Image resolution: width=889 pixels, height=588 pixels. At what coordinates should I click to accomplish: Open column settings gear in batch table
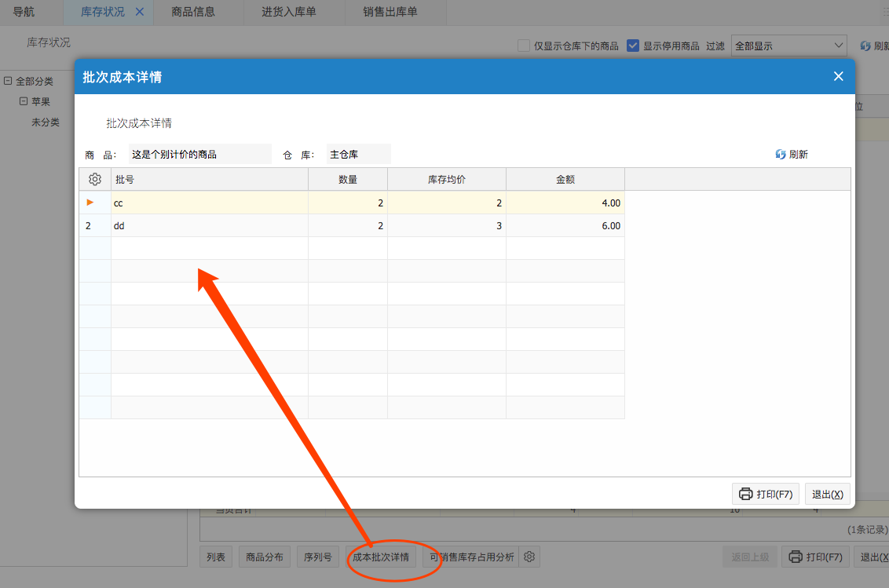pyautogui.click(x=95, y=179)
